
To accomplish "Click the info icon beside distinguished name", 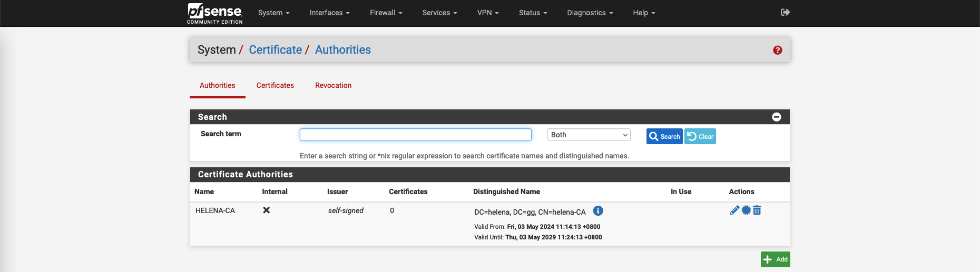I will tap(598, 211).
